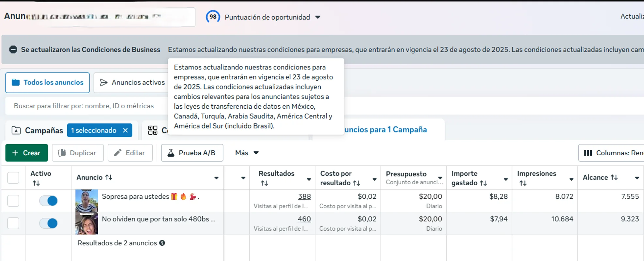Click the green Crear button

26,153
